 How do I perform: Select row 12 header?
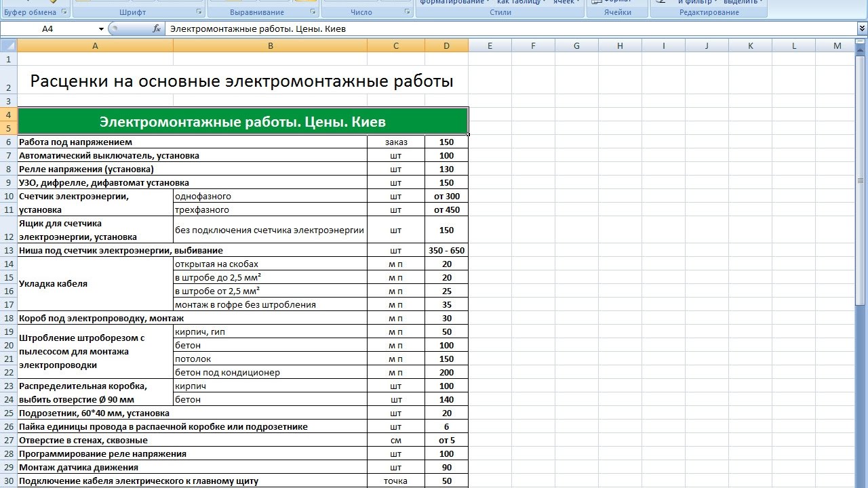tap(9, 230)
